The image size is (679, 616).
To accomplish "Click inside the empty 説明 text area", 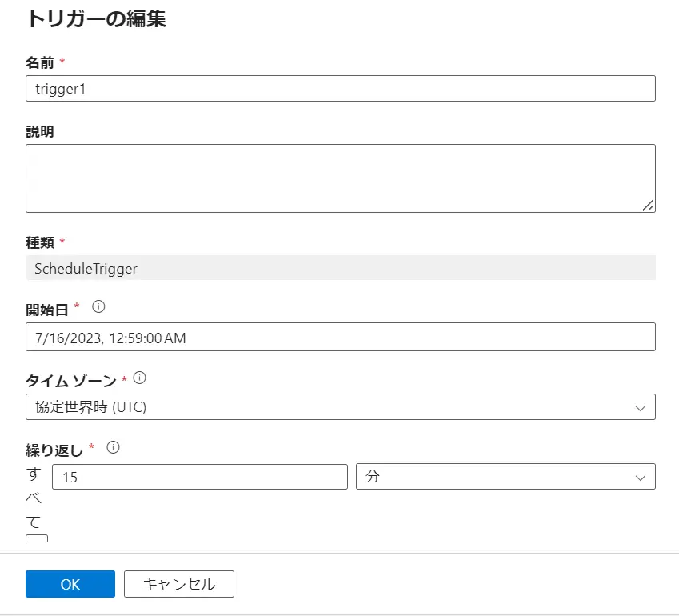I will click(x=341, y=178).
